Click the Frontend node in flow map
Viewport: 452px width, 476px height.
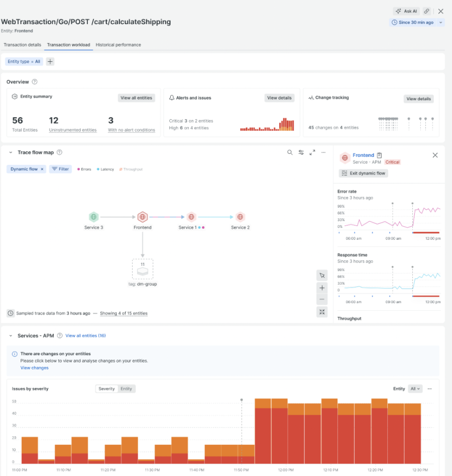pos(143,217)
